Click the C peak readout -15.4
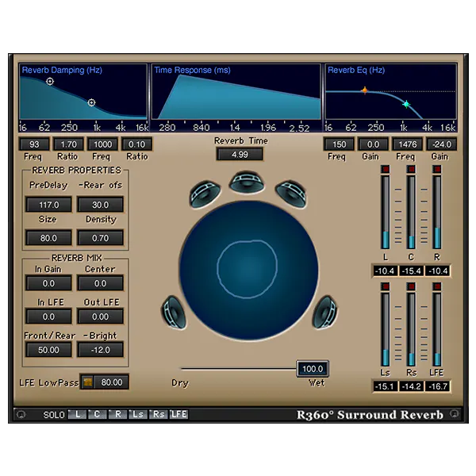Image resolution: width=476 pixels, height=476 pixels. (x=411, y=271)
